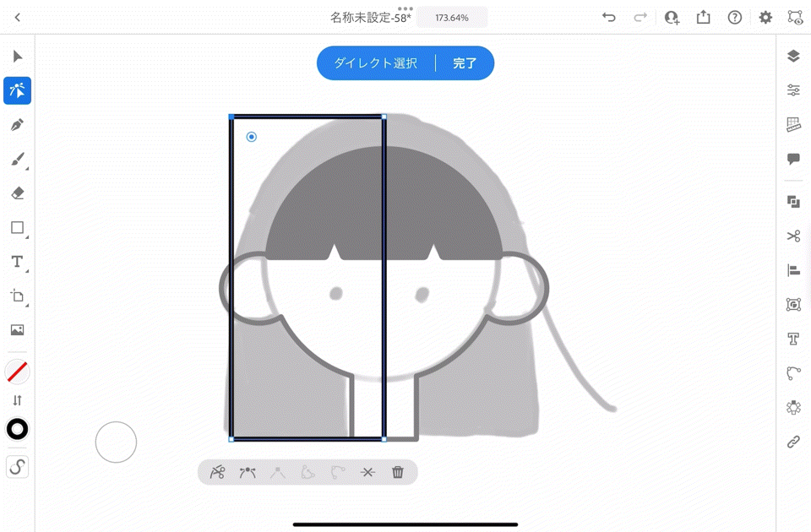811x532 pixels.
Task: Open the Place Image tool
Action: [17, 330]
